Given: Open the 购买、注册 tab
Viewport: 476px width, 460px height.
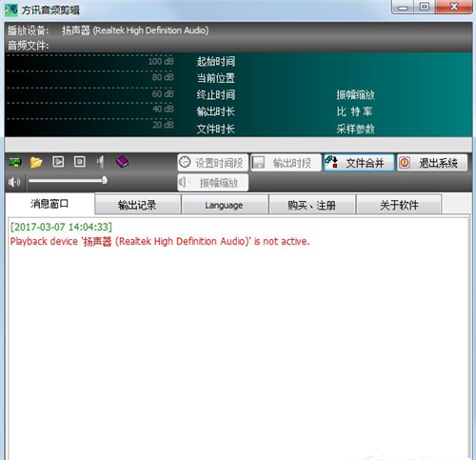Looking at the screenshot, I should click(311, 205).
